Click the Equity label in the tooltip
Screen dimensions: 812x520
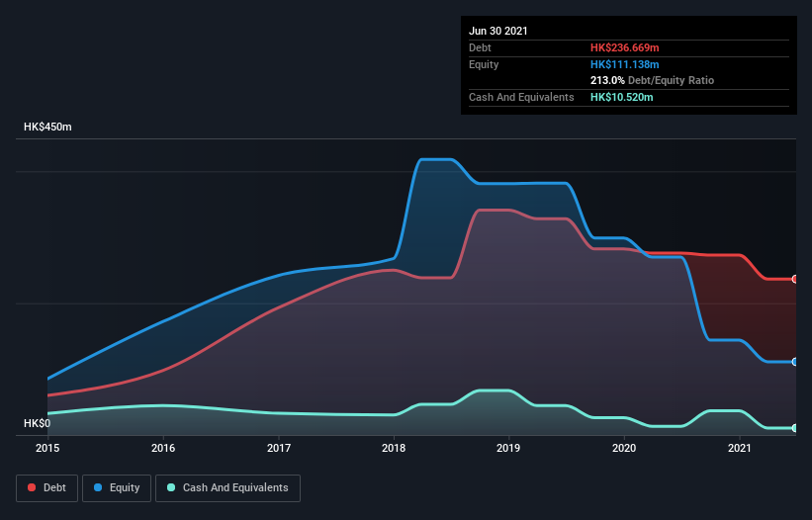click(x=484, y=64)
